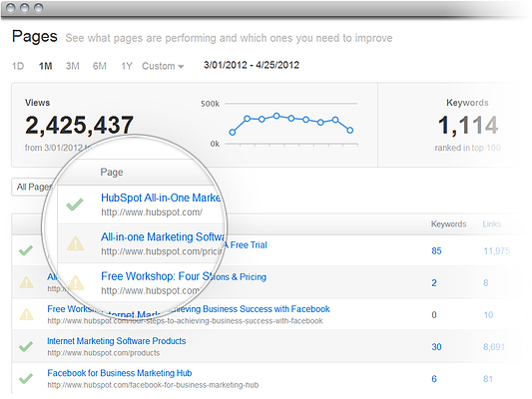This screenshot has height=399, width=532.
Task: Click the highest data point on Views chart
Action: [x=276, y=116]
